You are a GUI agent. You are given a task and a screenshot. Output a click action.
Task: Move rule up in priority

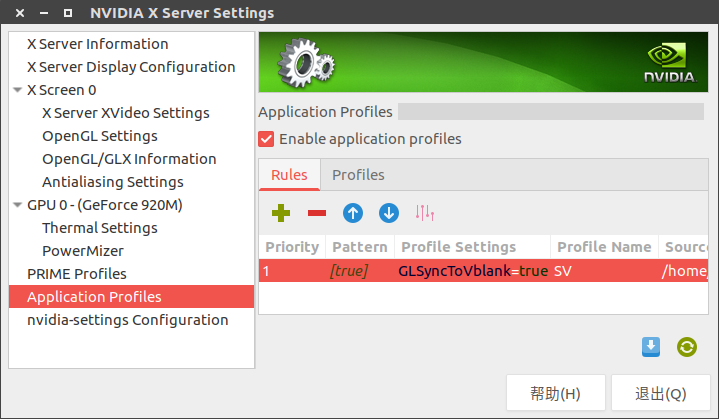353,213
